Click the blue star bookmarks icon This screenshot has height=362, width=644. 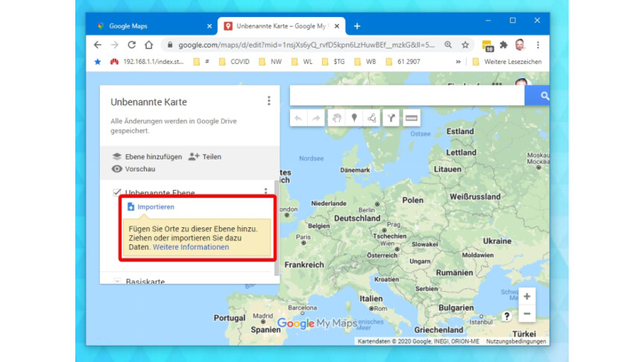[98, 62]
